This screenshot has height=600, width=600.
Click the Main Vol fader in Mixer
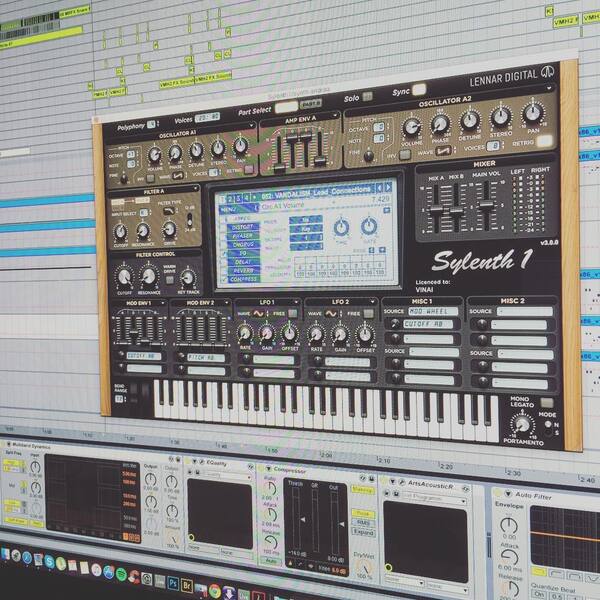486,205
